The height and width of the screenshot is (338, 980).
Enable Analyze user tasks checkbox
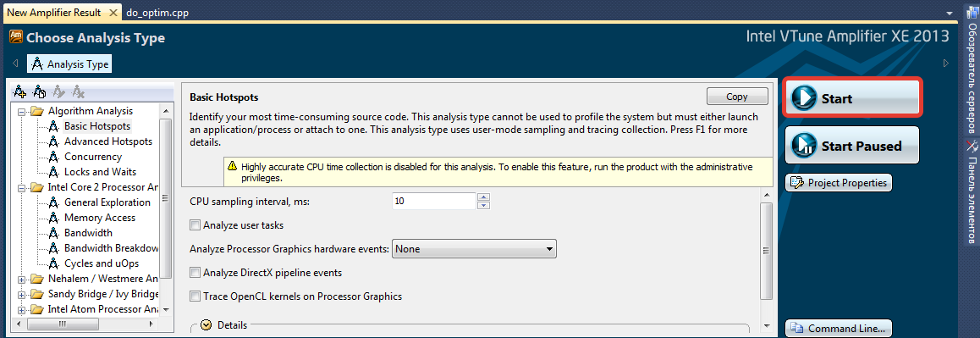(195, 225)
